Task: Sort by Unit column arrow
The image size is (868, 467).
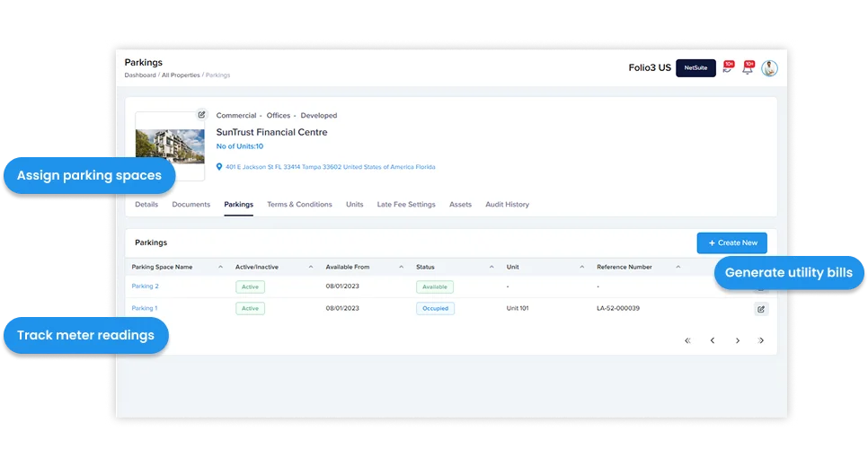Action: tap(581, 267)
